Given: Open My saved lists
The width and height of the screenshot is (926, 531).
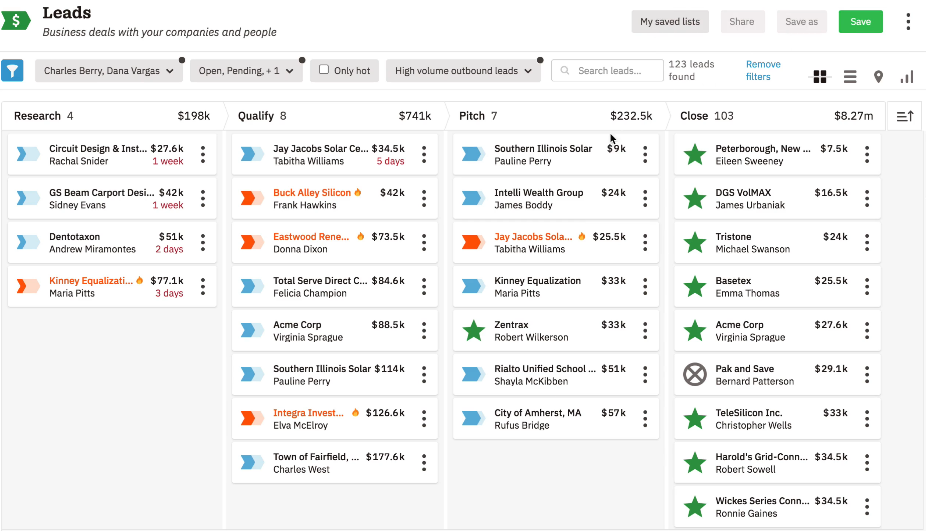Looking at the screenshot, I should click(x=670, y=22).
